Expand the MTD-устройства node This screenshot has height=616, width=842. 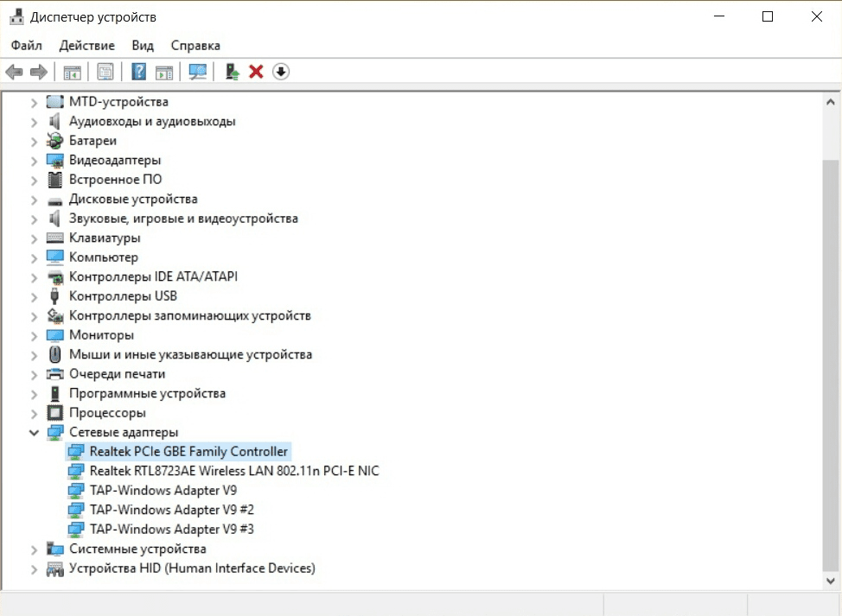coord(34,102)
